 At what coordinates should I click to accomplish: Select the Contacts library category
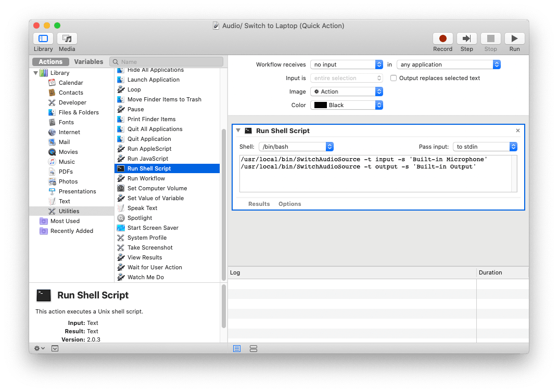(71, 93)
